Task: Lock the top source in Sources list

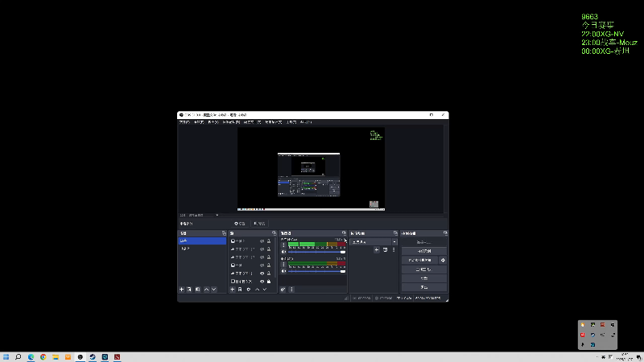Action: click(269, 241)
